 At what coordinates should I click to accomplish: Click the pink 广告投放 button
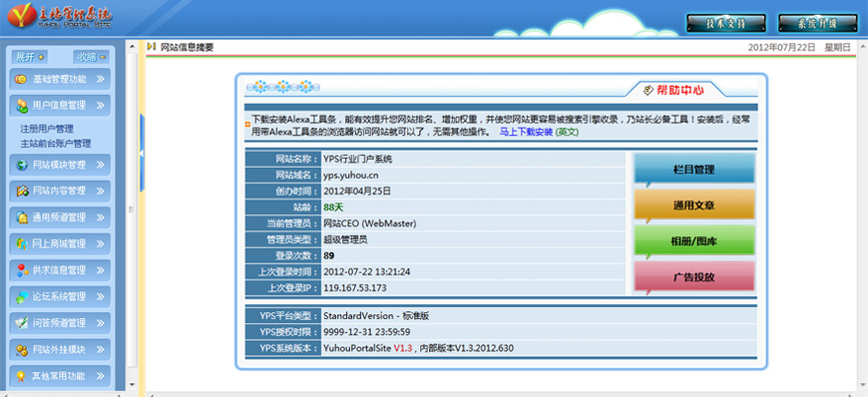tap(693, 277)
